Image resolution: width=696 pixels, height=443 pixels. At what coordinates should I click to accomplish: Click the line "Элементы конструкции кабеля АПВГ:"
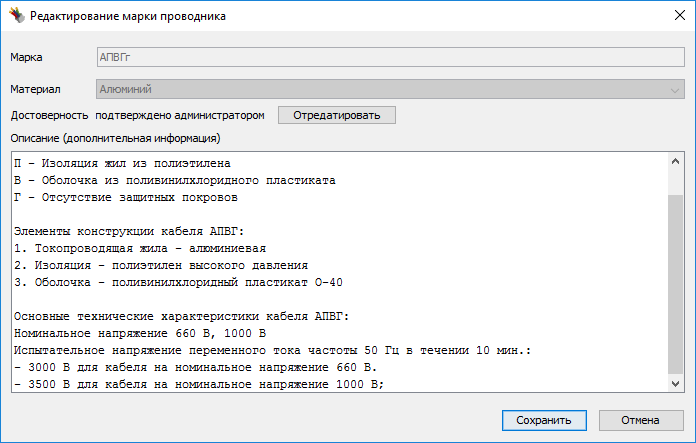tap(129, 232)
